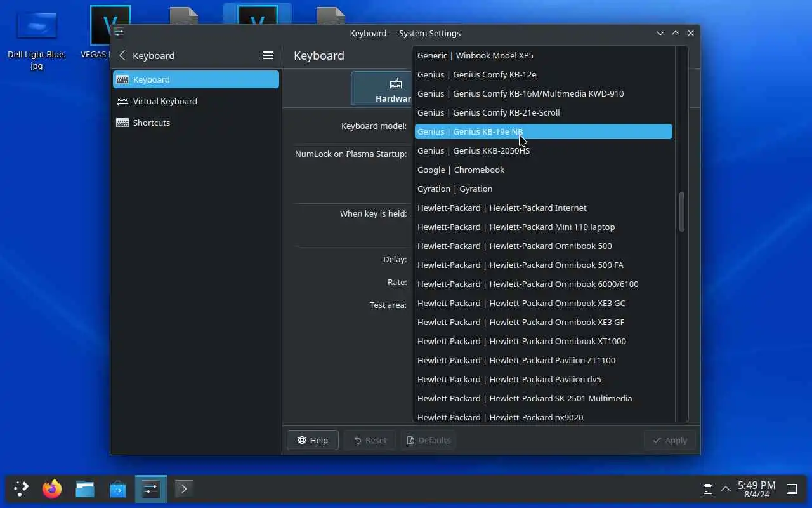The width and height of the screenshot is (812, 508).
Task: Click the Show Desktop icon in the taskbar
Action: pos(792,489)
